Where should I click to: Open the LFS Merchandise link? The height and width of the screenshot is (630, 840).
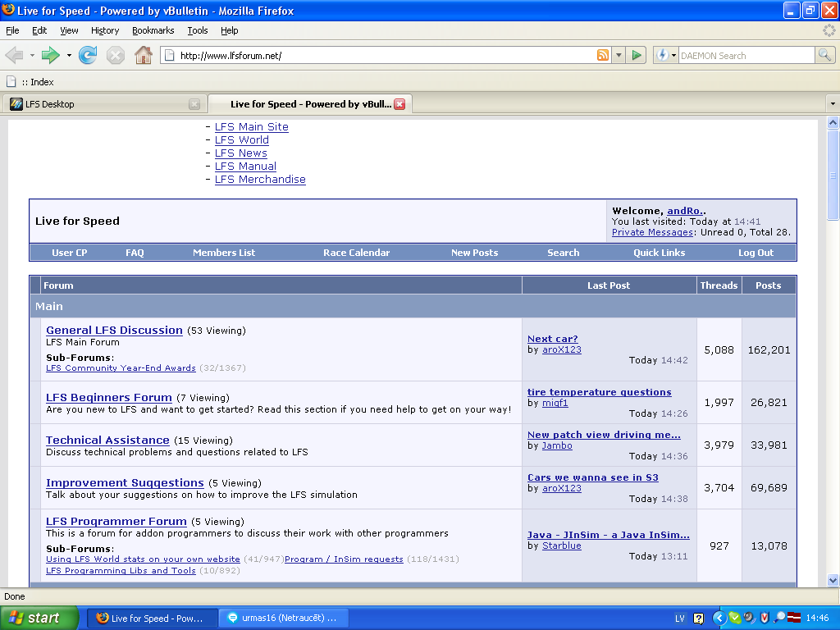click(x=260, y=180)
